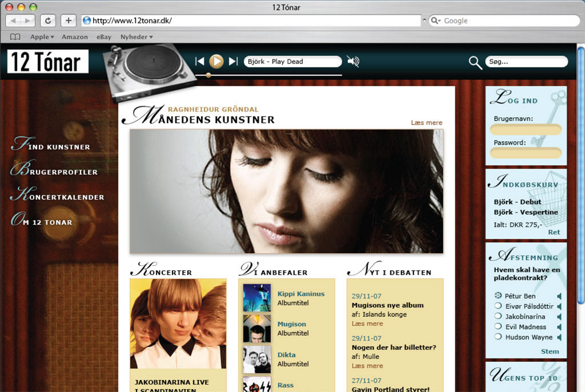585x392 pixels.
Task: Open Google search engine dropdown arrow
Action: (439, 21)
